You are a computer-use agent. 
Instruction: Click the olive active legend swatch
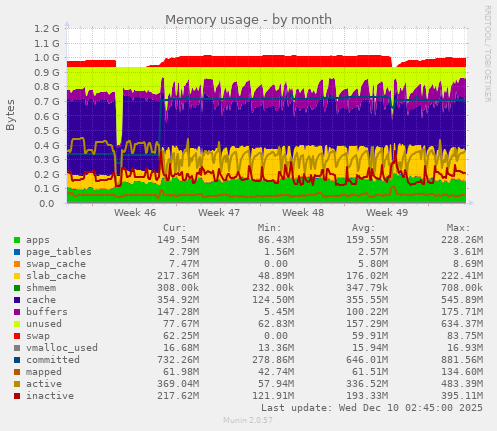pyautogui.click(x=17, y=384)
